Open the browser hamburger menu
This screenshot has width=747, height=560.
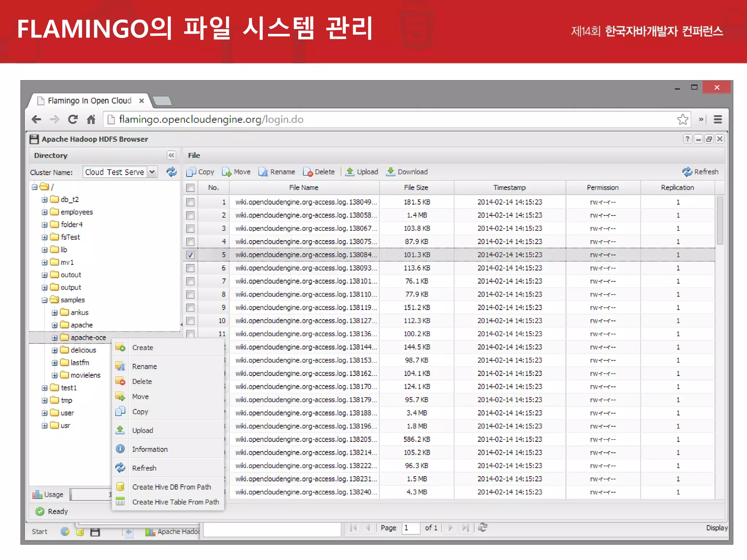point(718,119)
